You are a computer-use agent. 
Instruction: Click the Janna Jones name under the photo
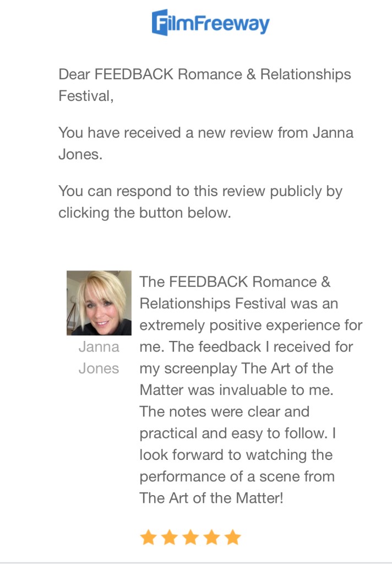point(99,357)
